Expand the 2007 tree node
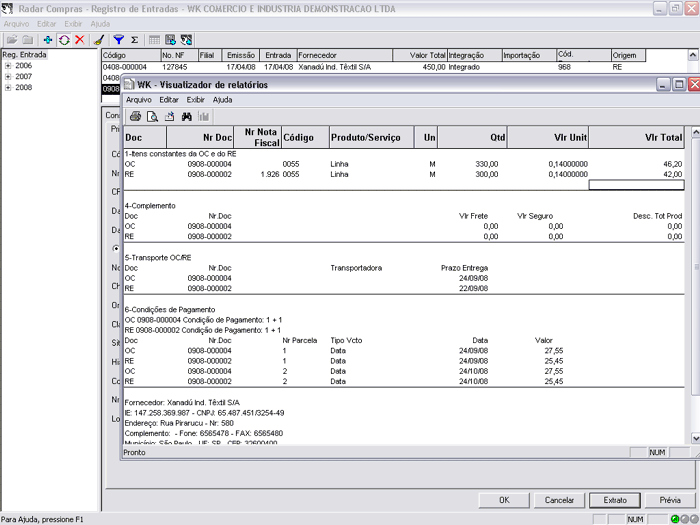The width and height of the screenshot is (700, 525). (8, 76)
